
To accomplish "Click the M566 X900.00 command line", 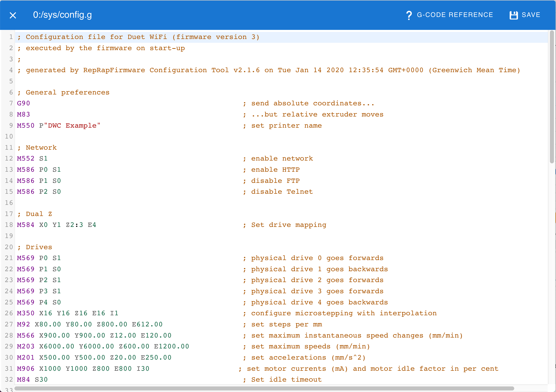I will pos(94,336).
